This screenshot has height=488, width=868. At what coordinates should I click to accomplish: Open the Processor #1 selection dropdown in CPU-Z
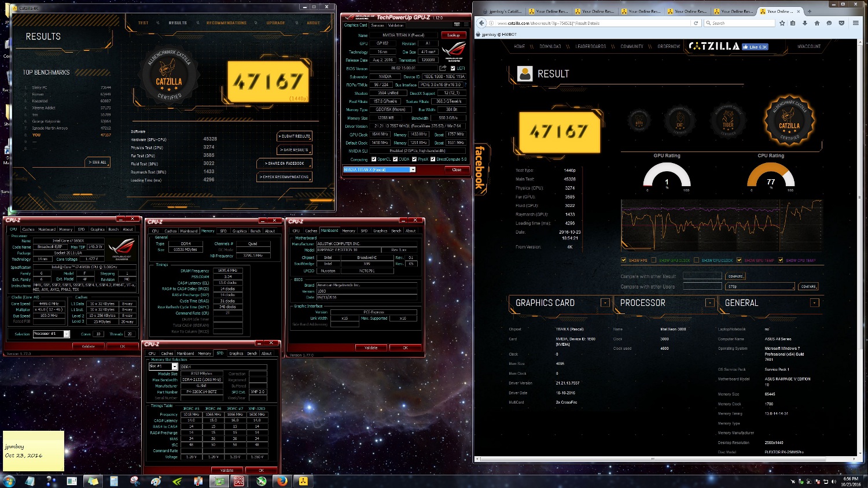click(67, 334)
